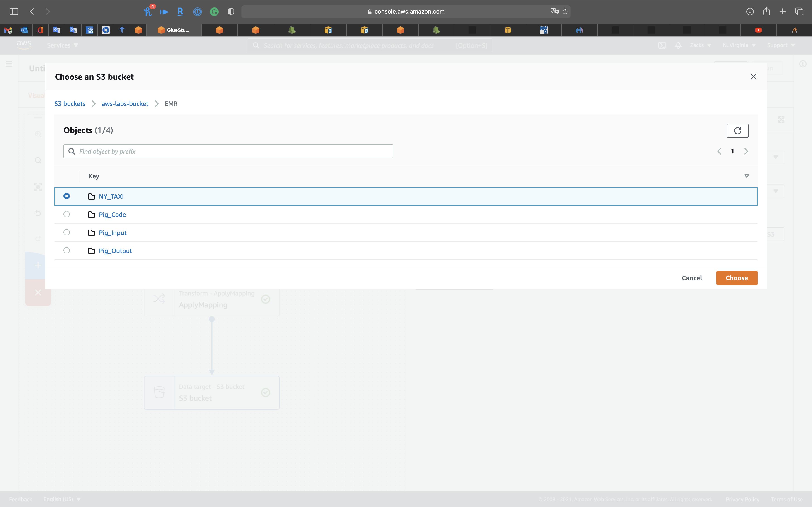Image resolution: width=812 pixels, height=507 pixels.
Task: Open Safari downloads icon
Action: [750, 11]
